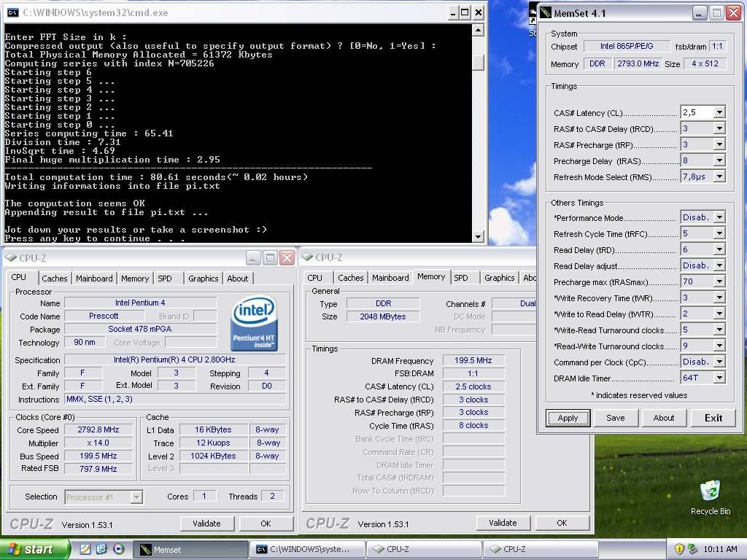Open Precharge Delay (tRAS) dropdown
747x560 pixels.
(719, 160)
